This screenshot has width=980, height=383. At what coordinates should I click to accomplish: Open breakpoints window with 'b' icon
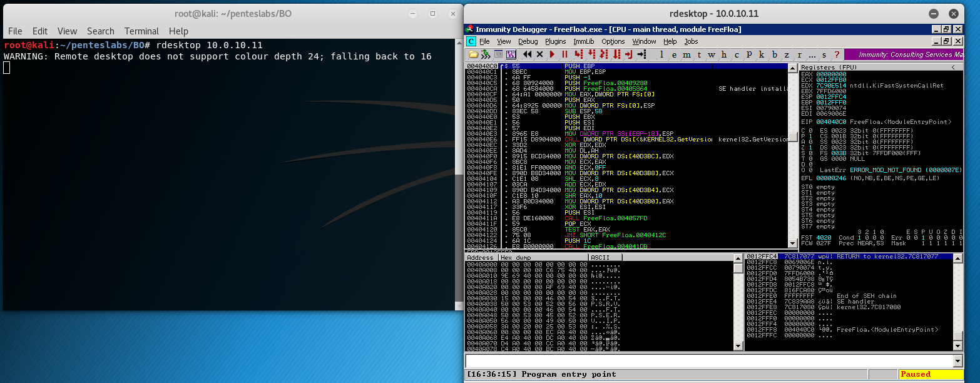pos(774,54)
